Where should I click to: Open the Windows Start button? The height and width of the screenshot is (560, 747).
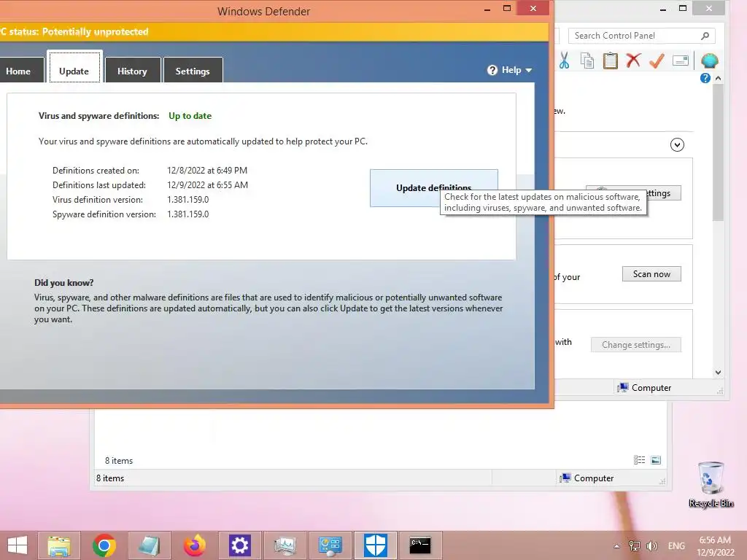(x=18, y=545)
